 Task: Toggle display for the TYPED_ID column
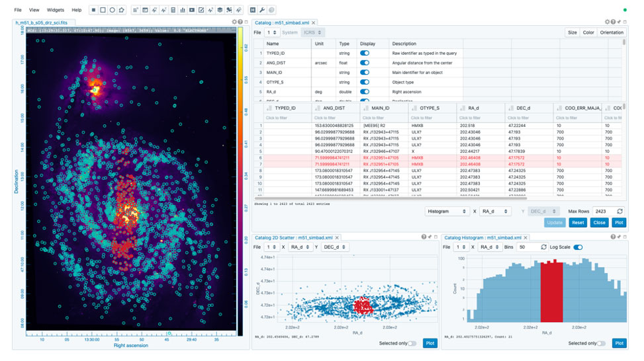pyautogui.click(x=365, y=53)
